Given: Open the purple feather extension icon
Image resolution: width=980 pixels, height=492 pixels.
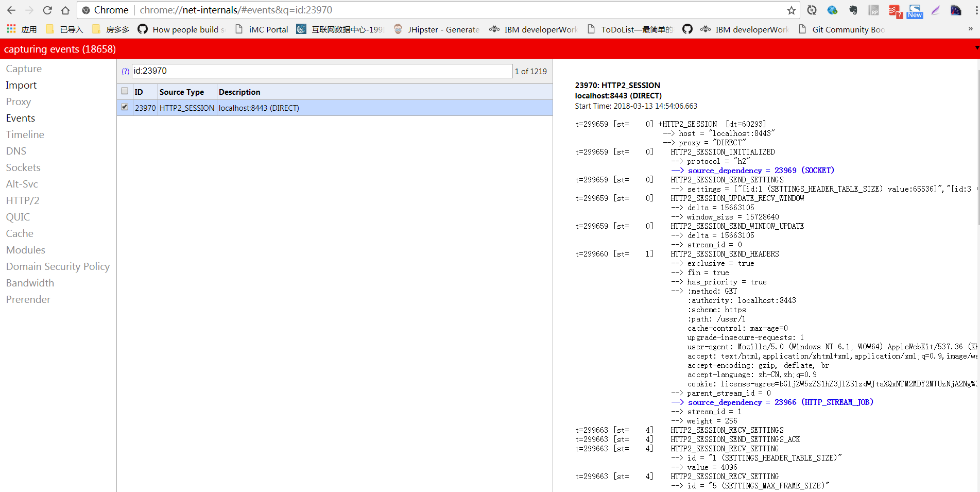Looking at the screenshot, I should 936,10.
